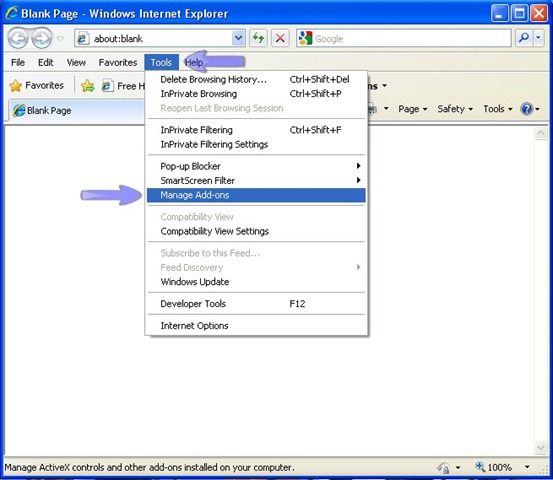The width and height of the screenshot is (553, 480).
Task: Select InPrivate Filtering menu entry
Action: click(256, 130)
